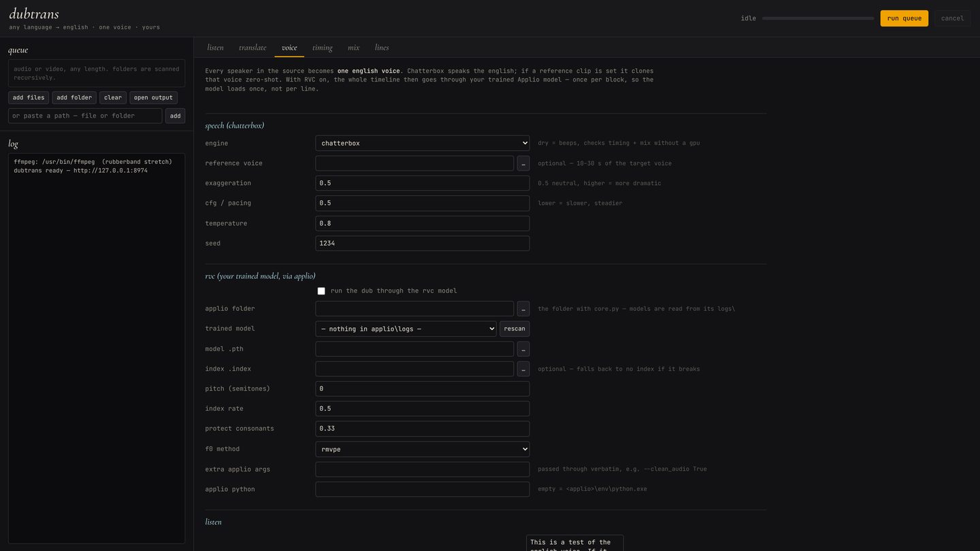Open the translate tab
The image size is (980, 551).
tap(252, 48)
